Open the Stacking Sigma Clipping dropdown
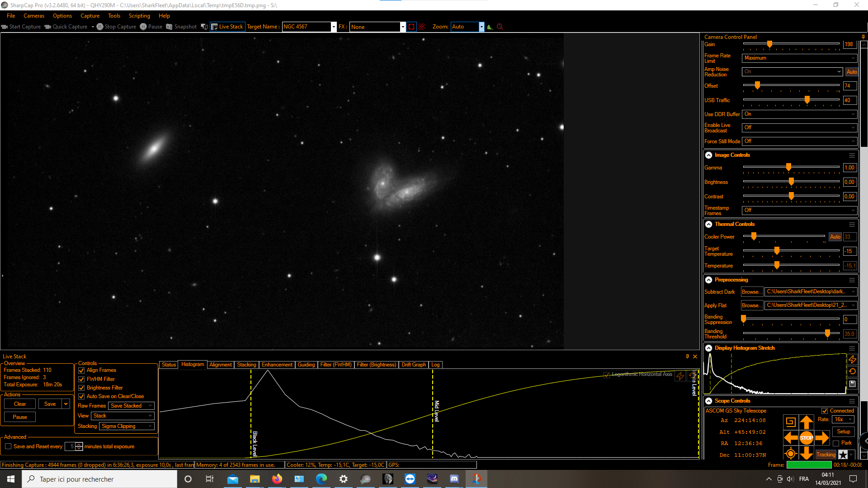Screen dimensions: 868x488 [127, 426]
